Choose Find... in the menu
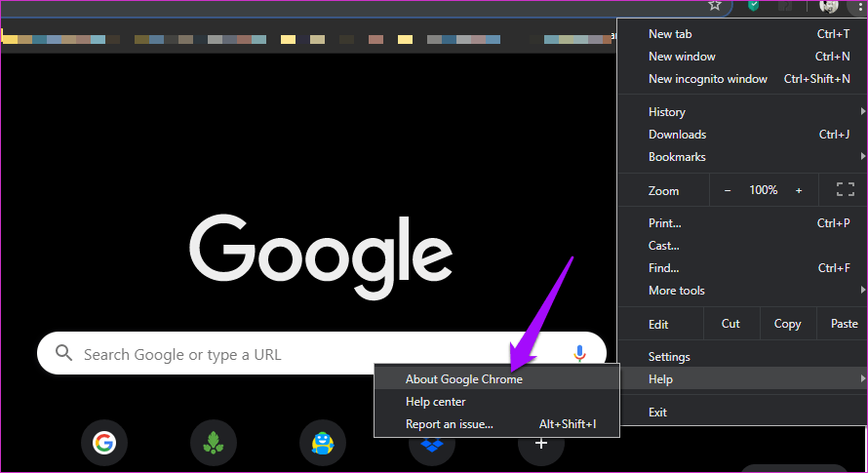The width and height of the screenshot is (868, 473). click(x=742, y=268)
